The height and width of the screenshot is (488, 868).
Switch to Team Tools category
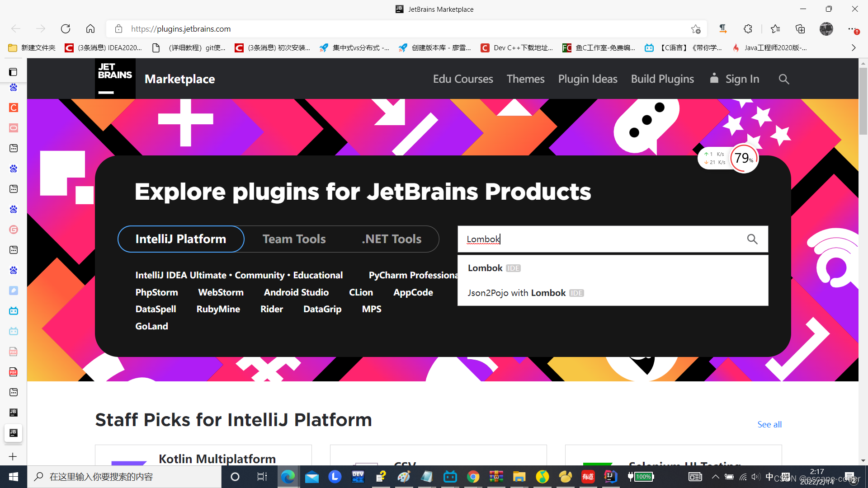tap(294, 239)
